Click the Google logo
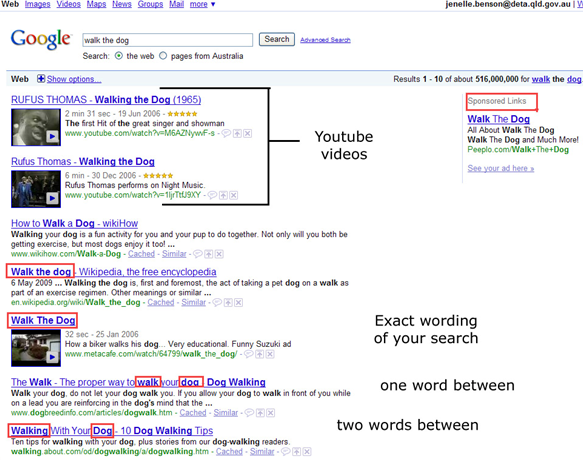 coord(41,39)
